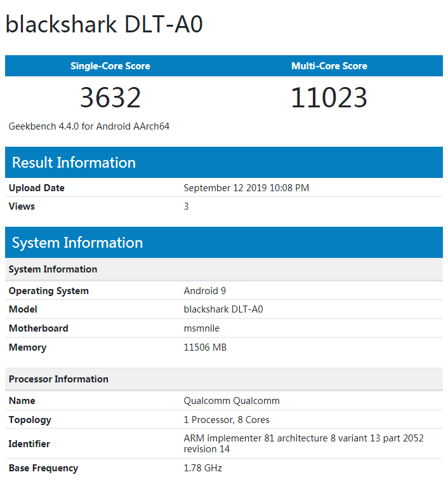Viewport: 448px width, 484px height.
Task: Click the 'Result Information' section header
Action: pos(224,163)
